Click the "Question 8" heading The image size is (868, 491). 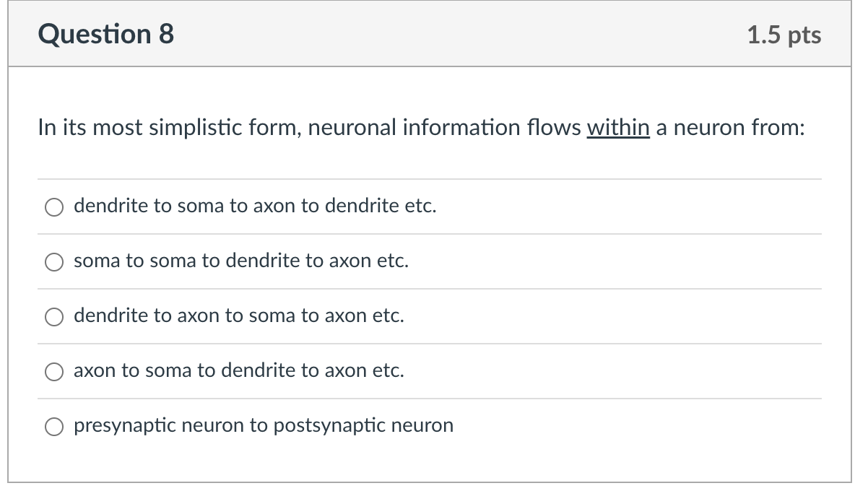(x=106, y=35)
